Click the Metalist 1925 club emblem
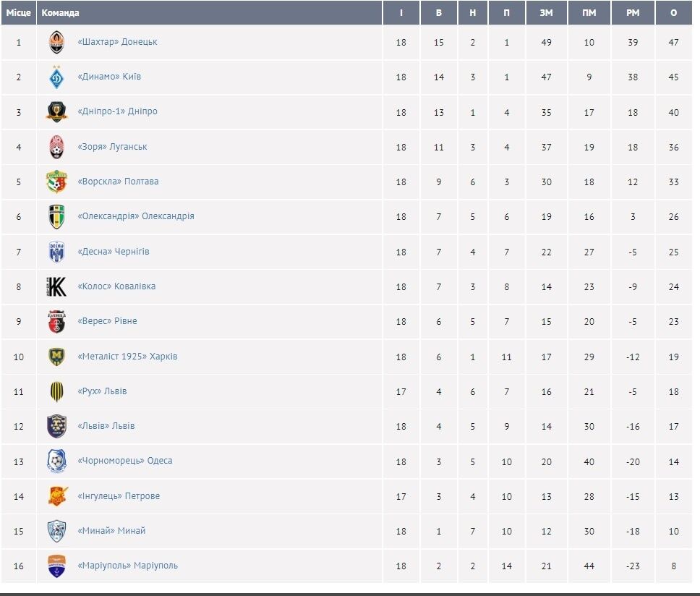Screen dimensions: 700x596 [x=56, y=357]
